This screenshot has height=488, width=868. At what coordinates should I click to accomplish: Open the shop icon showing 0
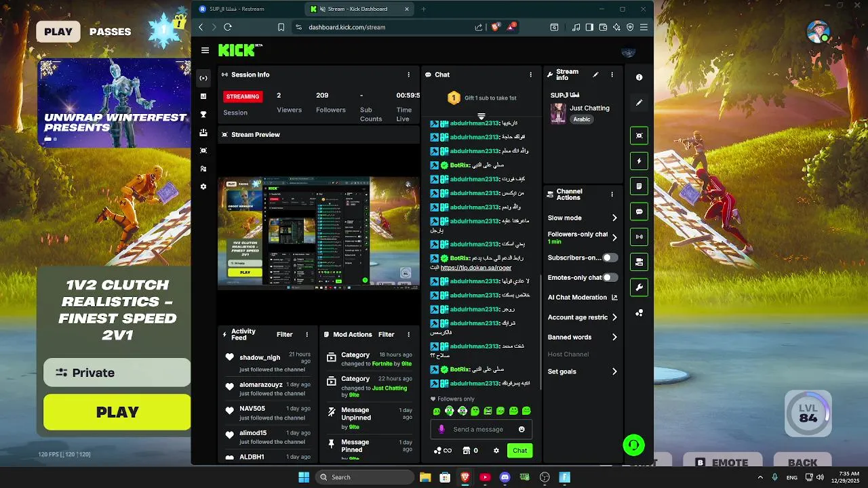[x=471, y=451]
